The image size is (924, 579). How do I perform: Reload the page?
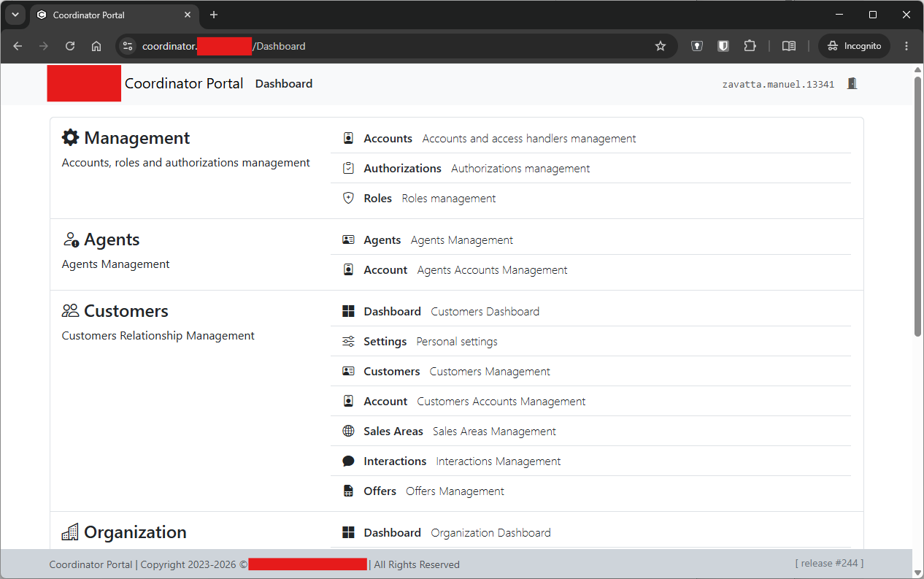click(70, 46)
